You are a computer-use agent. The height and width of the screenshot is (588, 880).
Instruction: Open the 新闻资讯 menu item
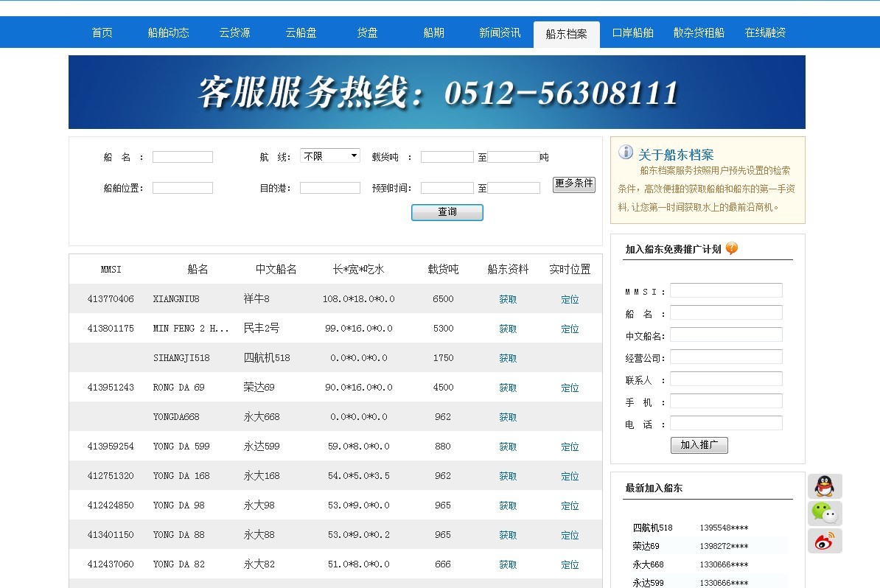click(x=500, y=32)
